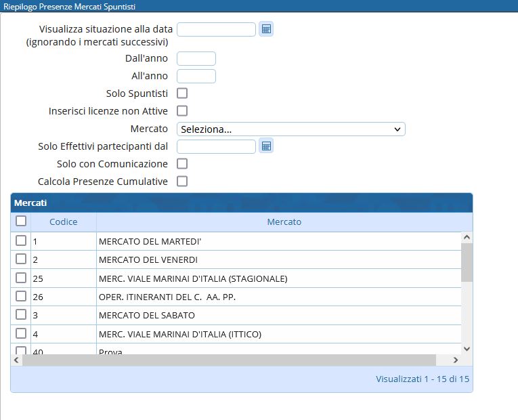
Task: Check Calcola Presenze Cumulative option
Action: 182,182
